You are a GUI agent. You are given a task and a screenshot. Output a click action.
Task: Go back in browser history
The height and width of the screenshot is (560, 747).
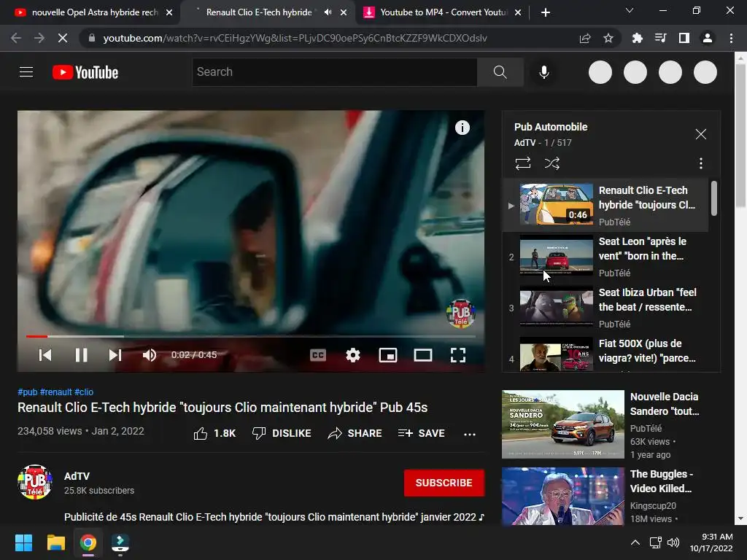pyautogui.click(x=16, y=38)
